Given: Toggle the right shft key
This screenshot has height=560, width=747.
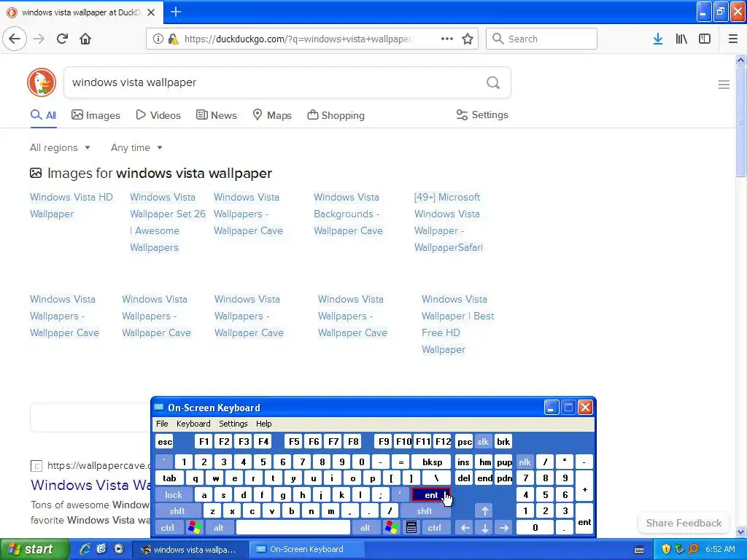Looking at the screenshot, I should tap(425, 511).
